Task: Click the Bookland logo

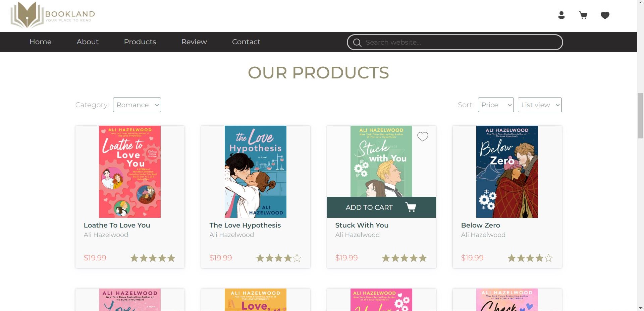Action: (53, 15)
